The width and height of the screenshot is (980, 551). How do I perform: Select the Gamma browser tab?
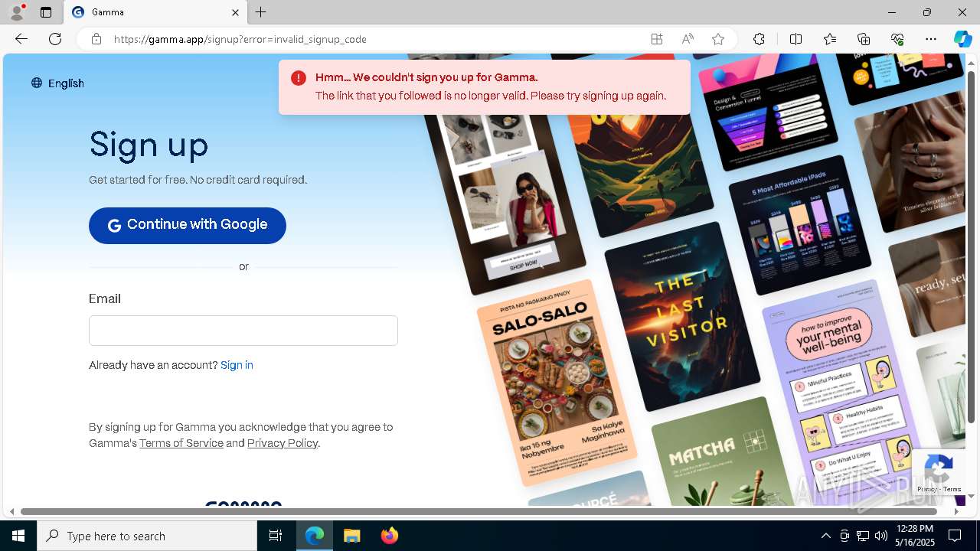[155, 12]
